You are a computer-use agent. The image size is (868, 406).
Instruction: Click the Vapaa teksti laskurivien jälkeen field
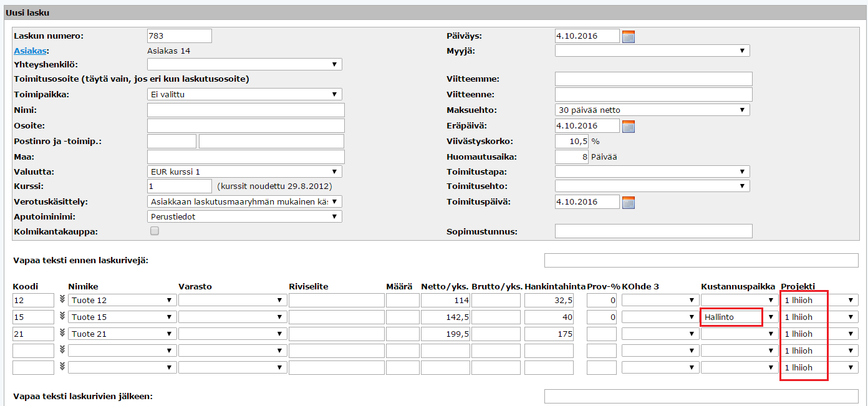point(702,397)
